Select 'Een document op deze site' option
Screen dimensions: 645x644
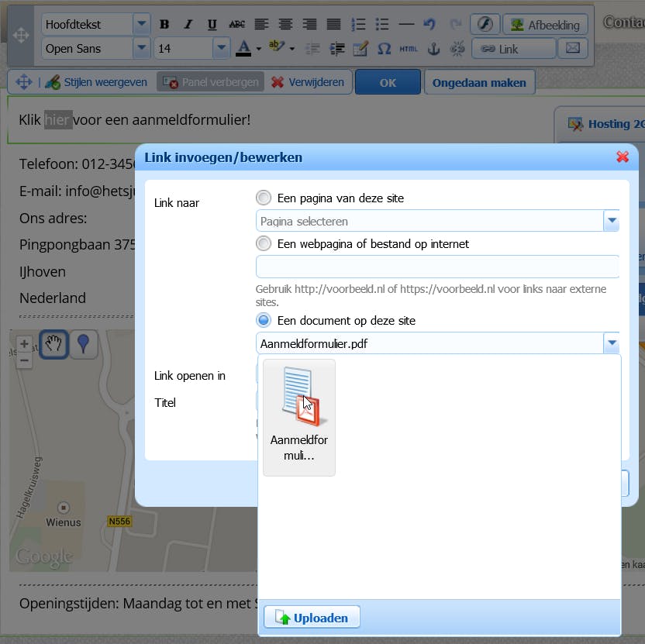coord(264,320)
